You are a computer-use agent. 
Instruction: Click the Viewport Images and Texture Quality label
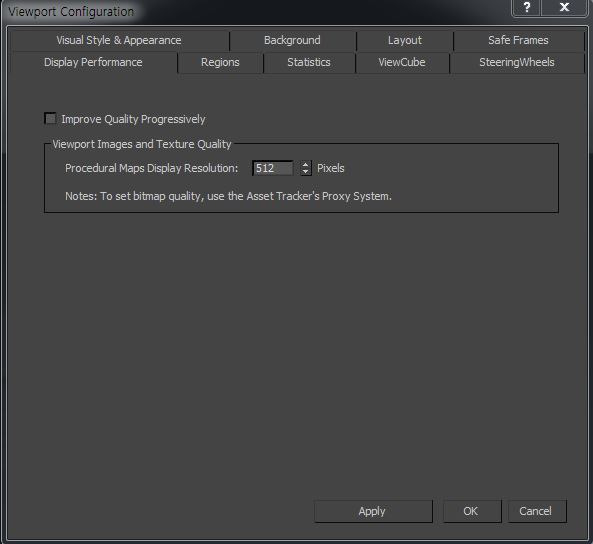click(x=142, y=144)
